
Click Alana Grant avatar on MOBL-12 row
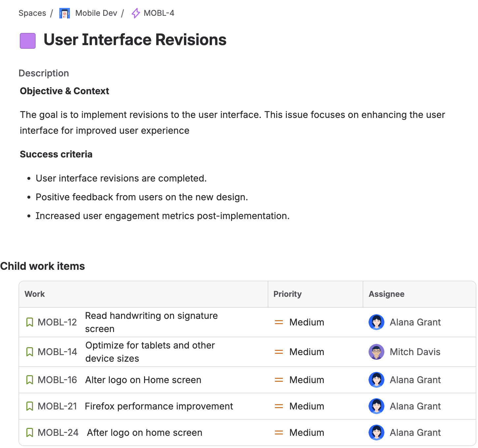(x=376, y=322)
